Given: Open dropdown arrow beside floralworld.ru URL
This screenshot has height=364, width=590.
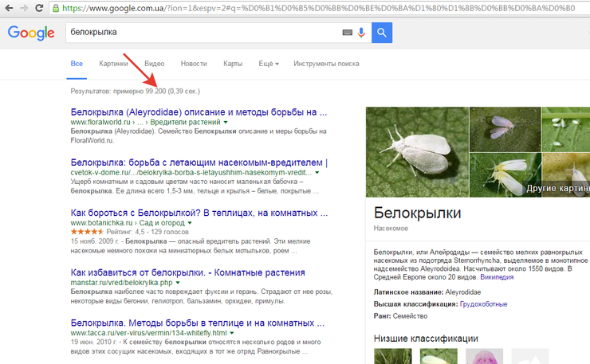Looking at the screenshot, I should coord(226,123).
